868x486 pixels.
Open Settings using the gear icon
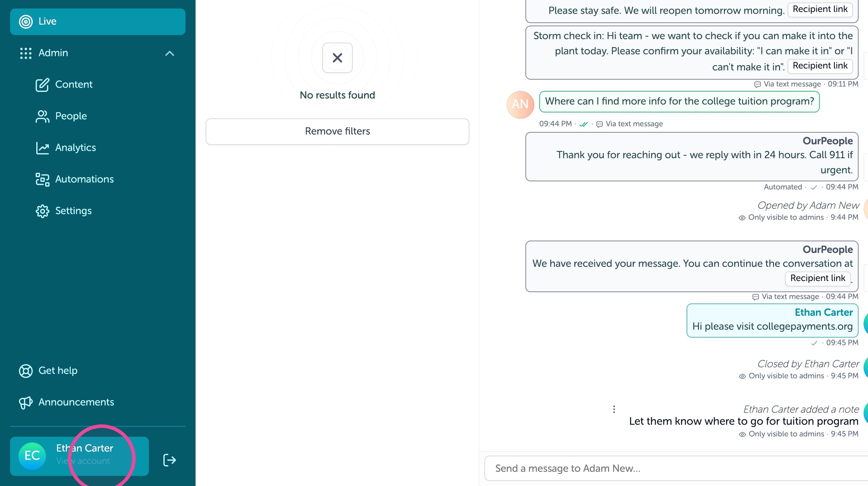click(x=43, y=211)
